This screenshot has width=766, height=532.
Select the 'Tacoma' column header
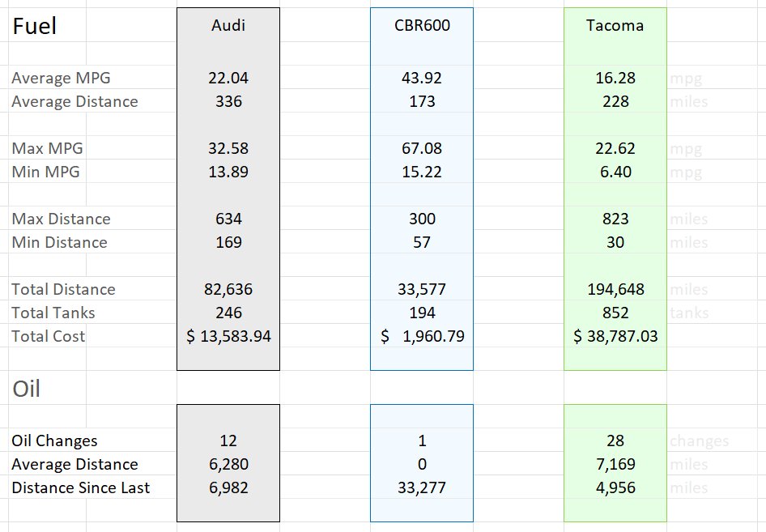point(615,25)
